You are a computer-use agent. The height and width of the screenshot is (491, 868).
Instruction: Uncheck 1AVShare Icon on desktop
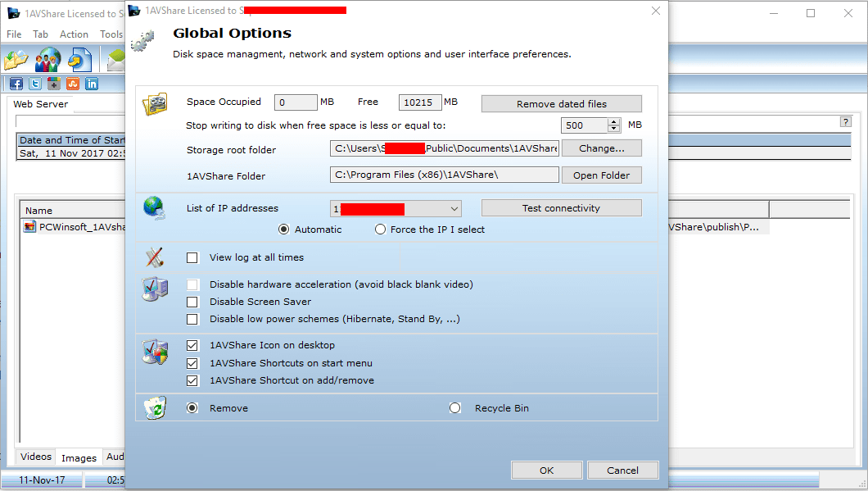coord(192,345)
